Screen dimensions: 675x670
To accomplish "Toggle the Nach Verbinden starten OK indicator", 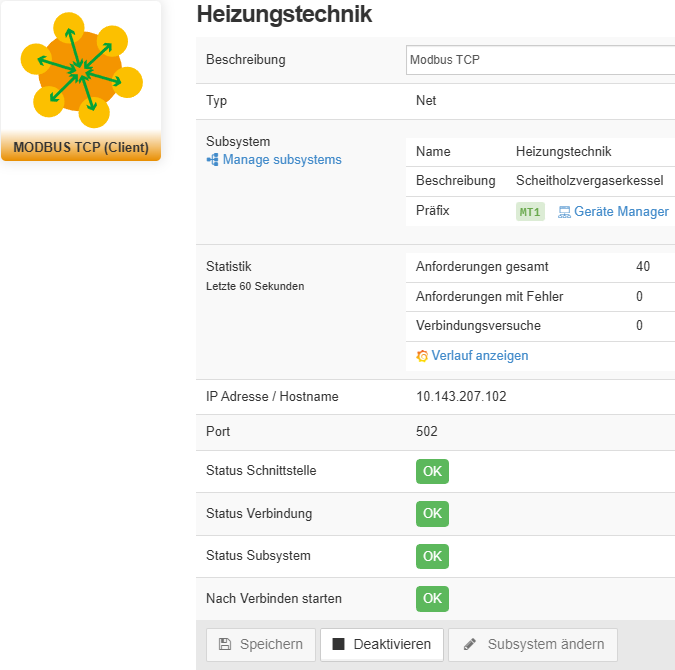I will (432, 599).
